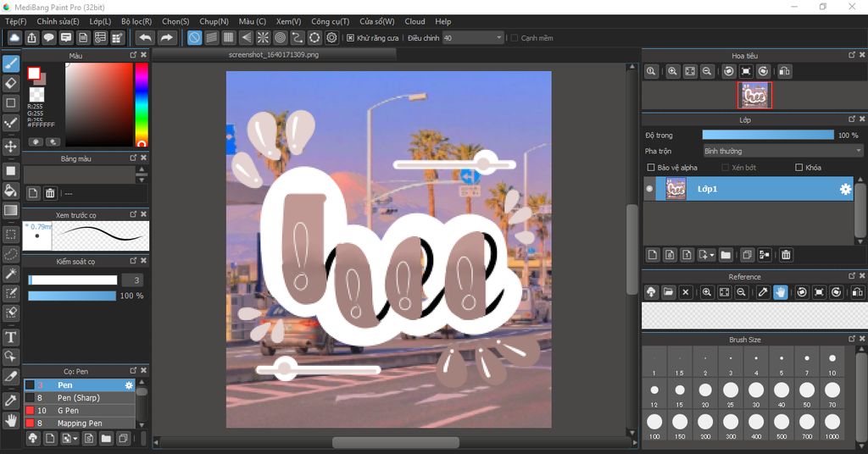Create new layer in Lớp panel
This screenshot has height=454, width=868.
(653, 255)
